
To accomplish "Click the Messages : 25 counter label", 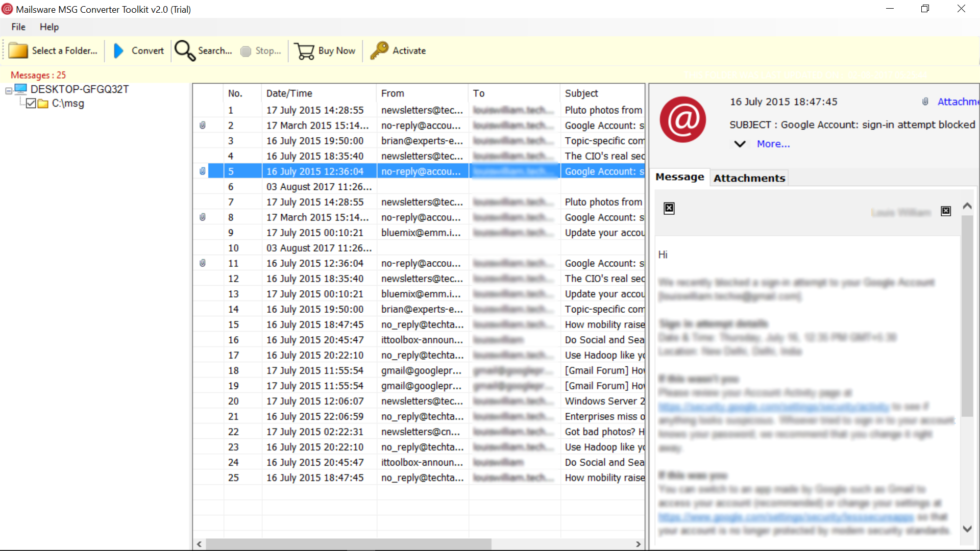I will click(38, 75).
